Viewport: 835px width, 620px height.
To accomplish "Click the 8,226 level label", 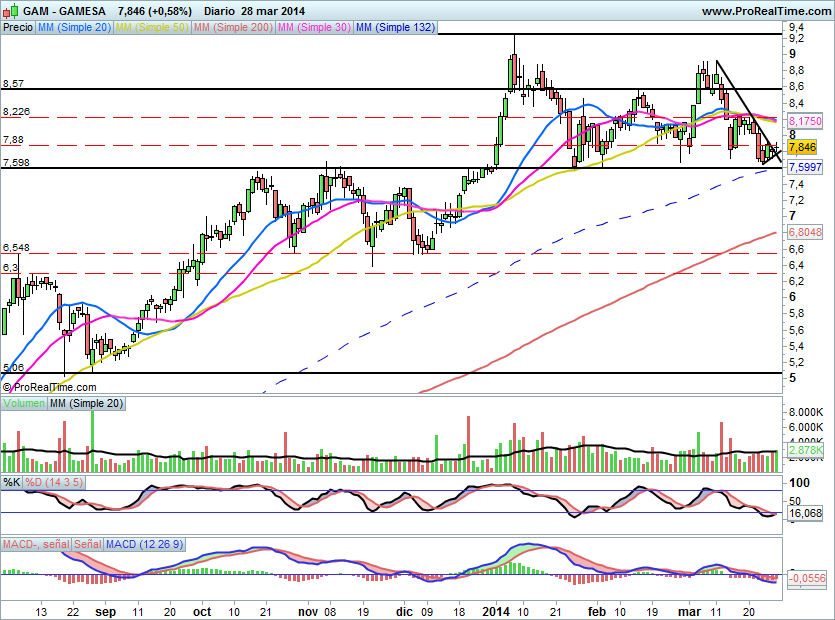I will click(17, 112).
